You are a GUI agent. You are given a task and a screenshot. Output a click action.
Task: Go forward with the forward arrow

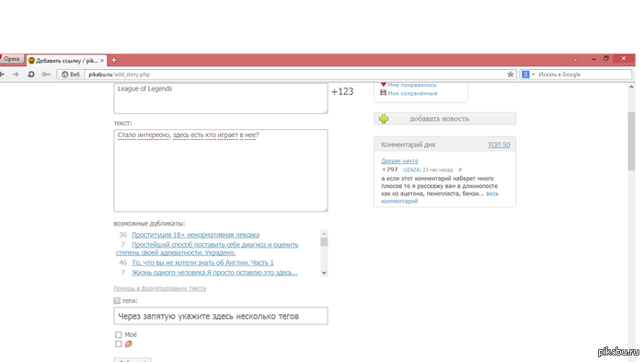coord(16,75)
